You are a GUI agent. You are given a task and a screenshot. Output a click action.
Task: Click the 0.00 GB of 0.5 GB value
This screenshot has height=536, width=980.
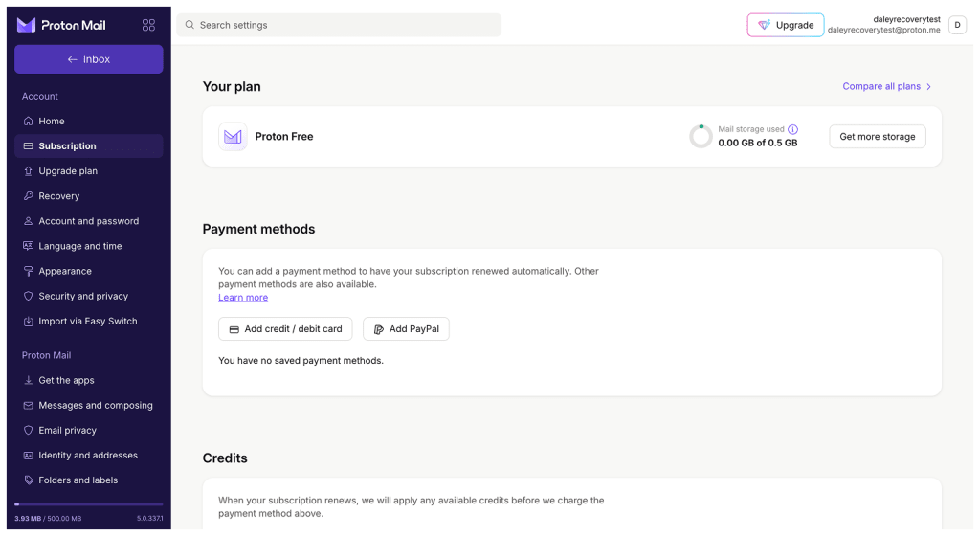point(758,143)
